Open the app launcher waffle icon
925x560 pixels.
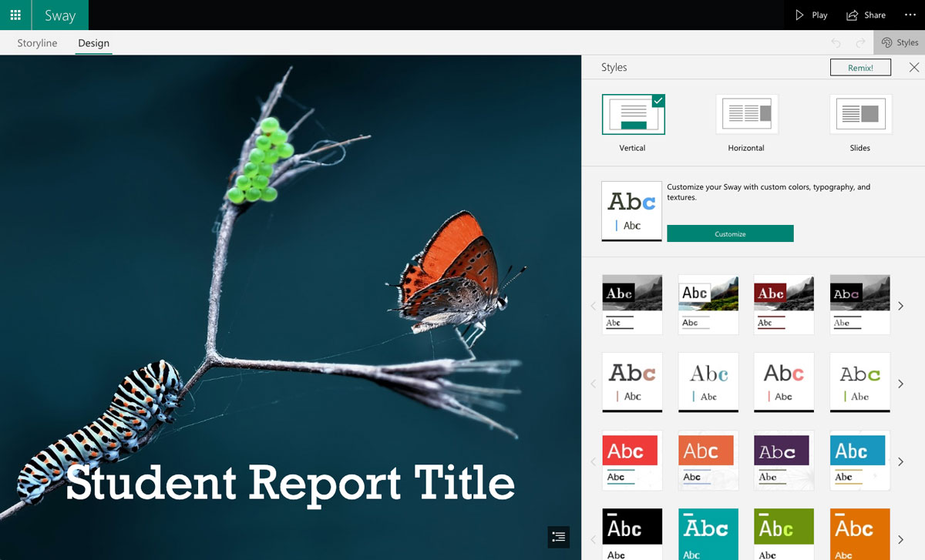[15, 15]
